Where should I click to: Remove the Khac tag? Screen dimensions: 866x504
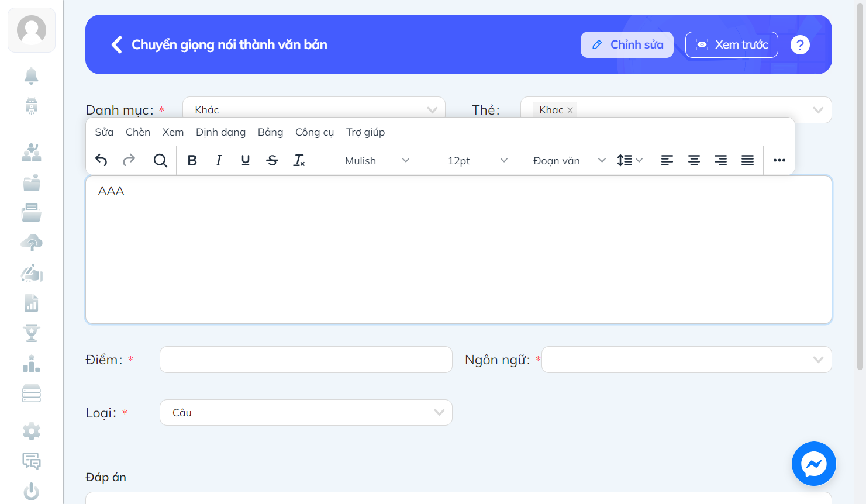click(570, 110)
